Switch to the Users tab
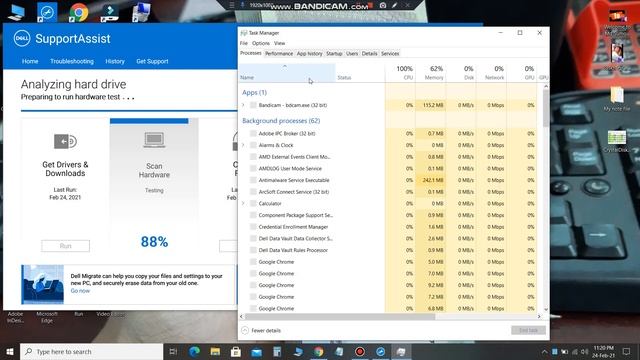This screenshot has height=360, width=640. (x=352, y=53)
